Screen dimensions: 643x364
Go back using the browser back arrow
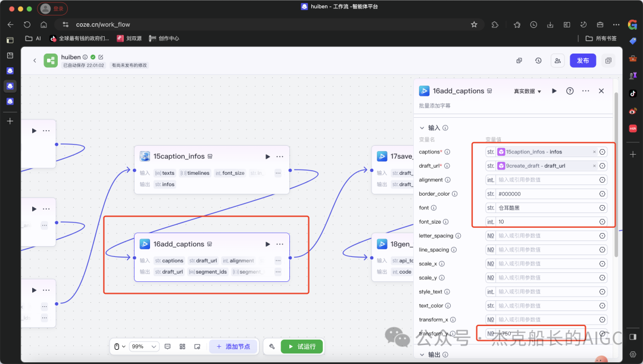(11, 24)
